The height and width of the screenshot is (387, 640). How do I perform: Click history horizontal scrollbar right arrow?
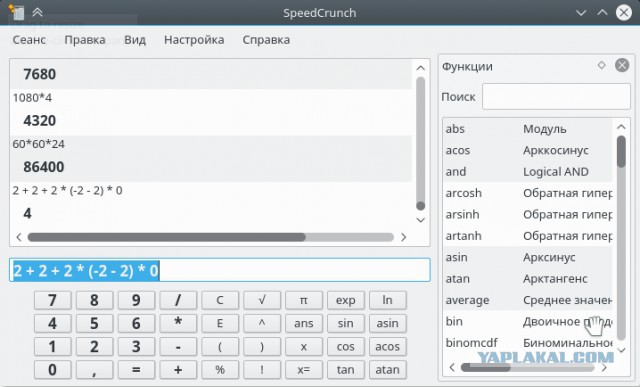403,237
